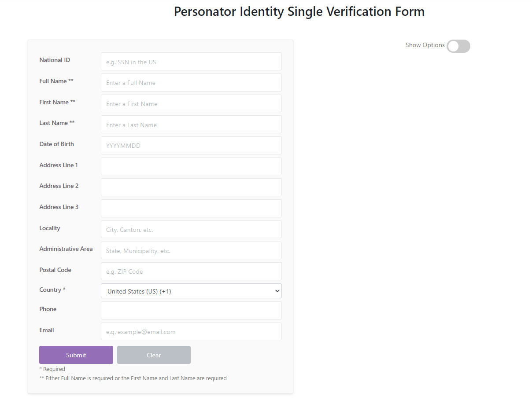The image size is (532, 400).
Task: Click the Show Options label text
Action: coord(425,45)
